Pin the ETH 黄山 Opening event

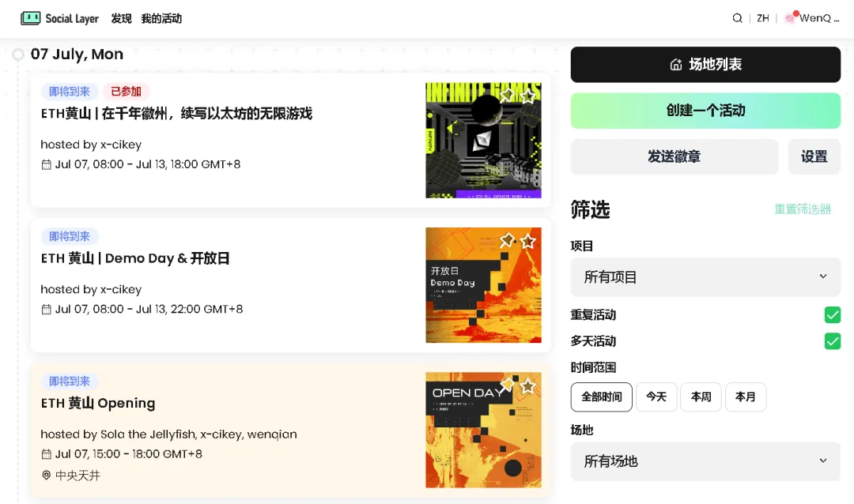pos(507,385)
